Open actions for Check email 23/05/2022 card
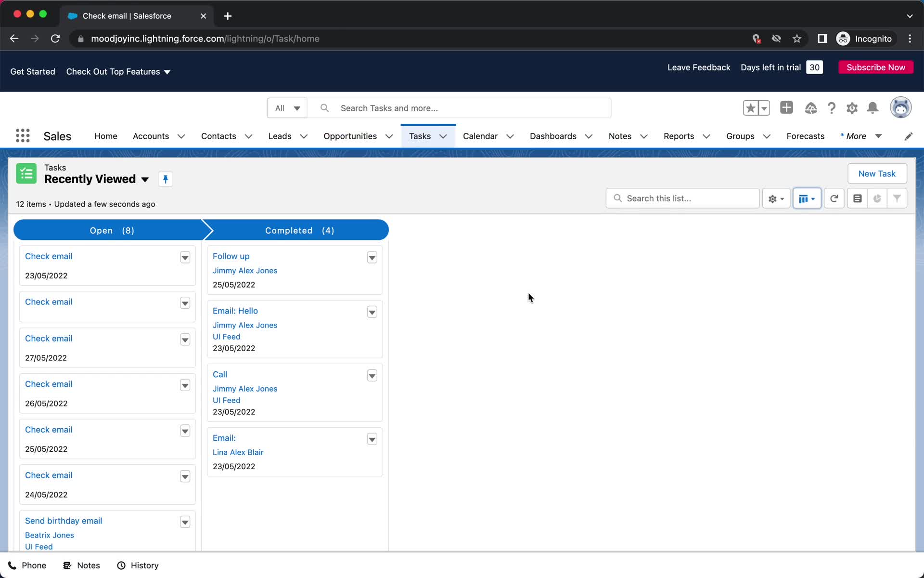924x578 pixels. [185, 258]
